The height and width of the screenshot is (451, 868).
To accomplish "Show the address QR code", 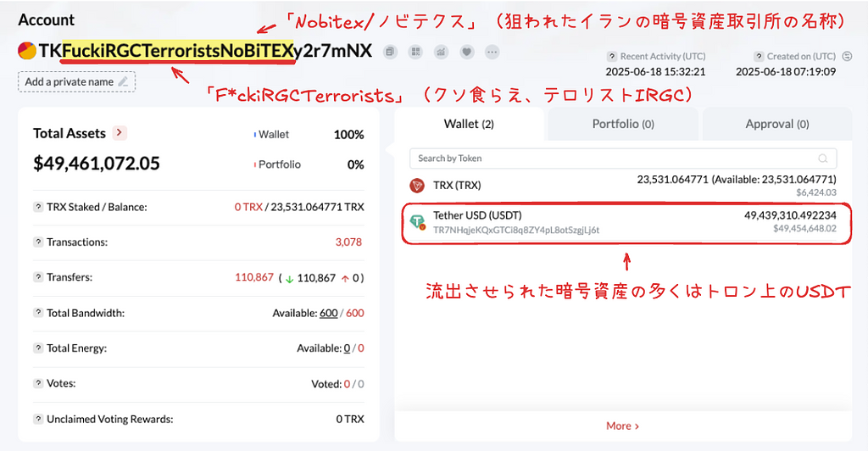I will pyautogui.click(x=415, y=52).
